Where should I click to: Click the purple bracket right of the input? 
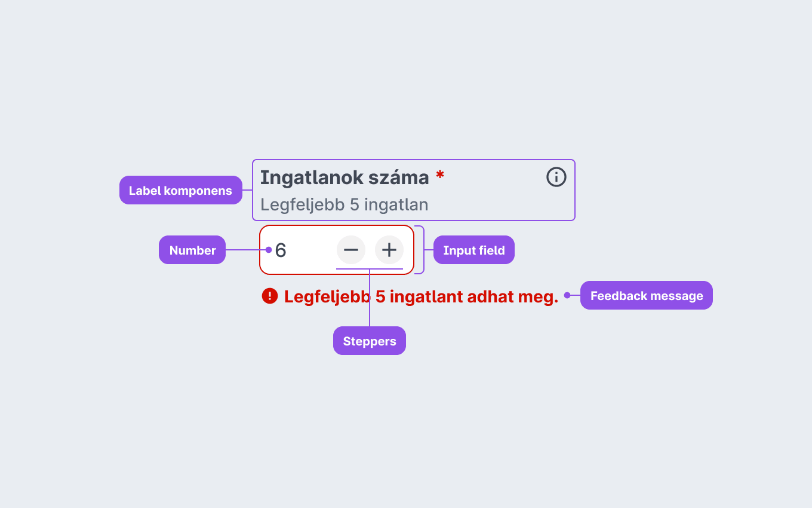pos(420,250)
